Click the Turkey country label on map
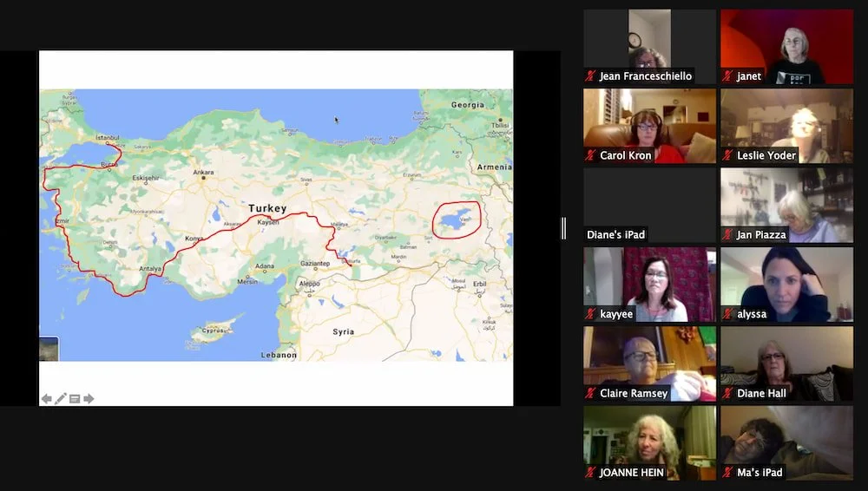 click(267, 209)
